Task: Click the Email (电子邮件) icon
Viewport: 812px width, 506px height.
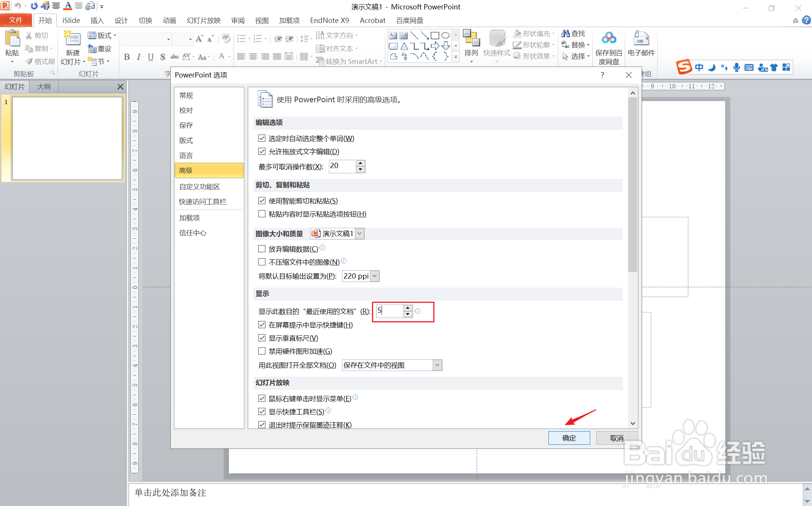Action: point(641,39)
